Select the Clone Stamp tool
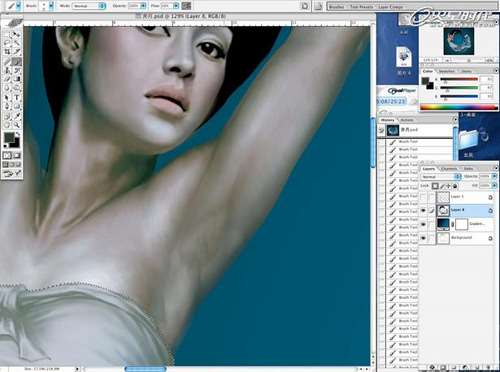 pyautogui.click(x=7, y=70)
